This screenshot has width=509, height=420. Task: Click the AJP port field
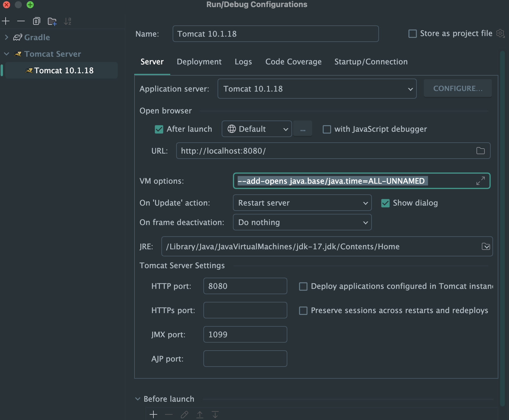245,359
